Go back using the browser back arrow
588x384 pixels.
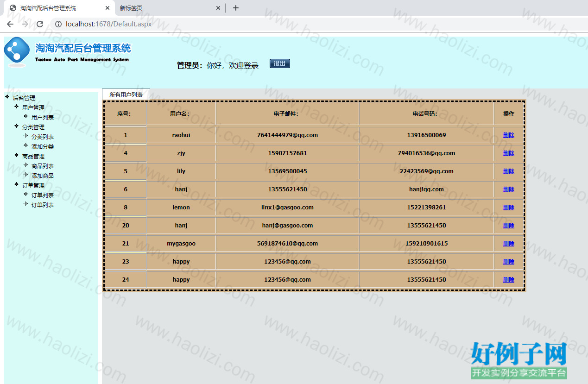[10, 24]
